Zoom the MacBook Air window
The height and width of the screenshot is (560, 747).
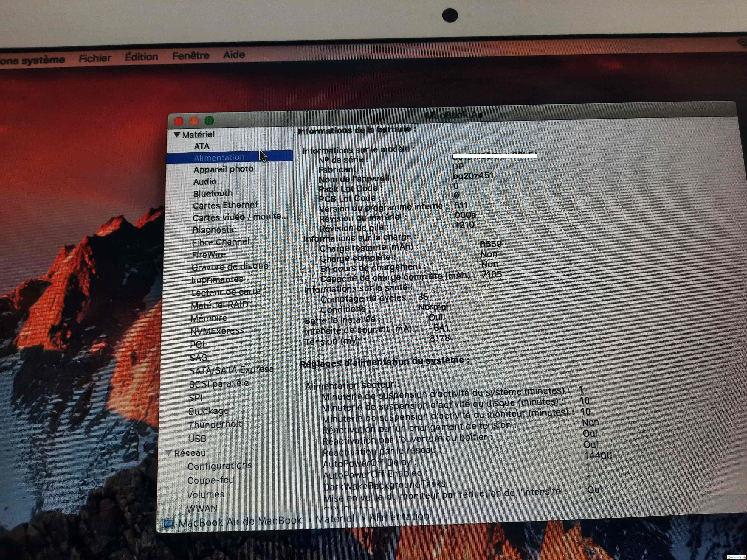(209, 121)
